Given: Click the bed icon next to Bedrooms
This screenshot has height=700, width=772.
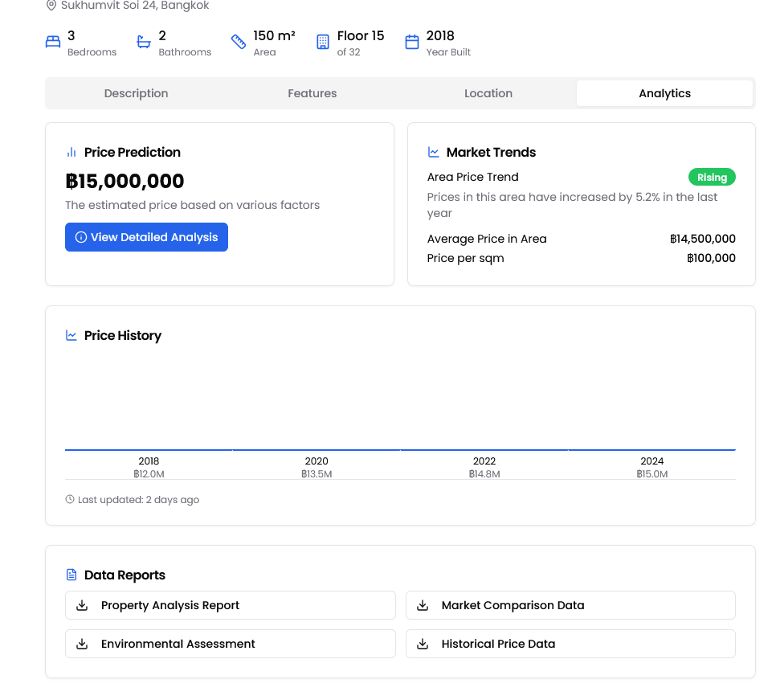Looking at the screenshot, I should point(53,43).
